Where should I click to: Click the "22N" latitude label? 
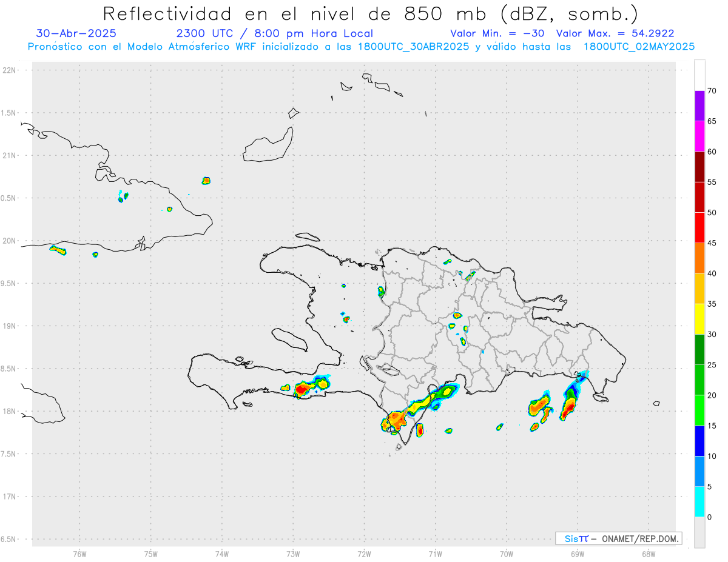click(10, 70)
